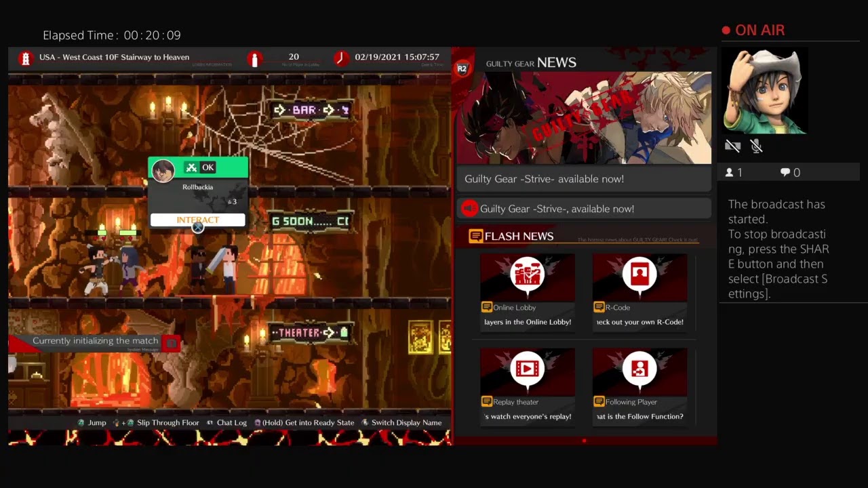The image size is (868, 488).
Task: Click the 02/19/2021 15:07:57 timestamp
Action: coord(397,57)
